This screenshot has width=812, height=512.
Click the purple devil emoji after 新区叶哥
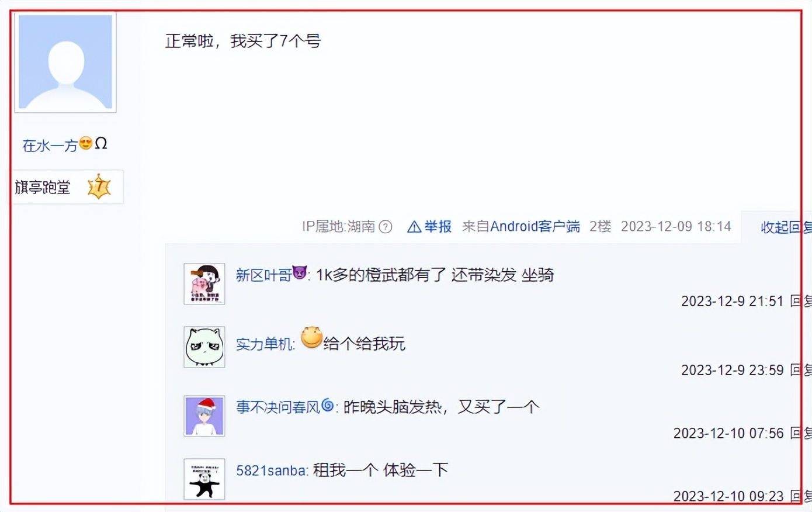[x=300, y=273]
